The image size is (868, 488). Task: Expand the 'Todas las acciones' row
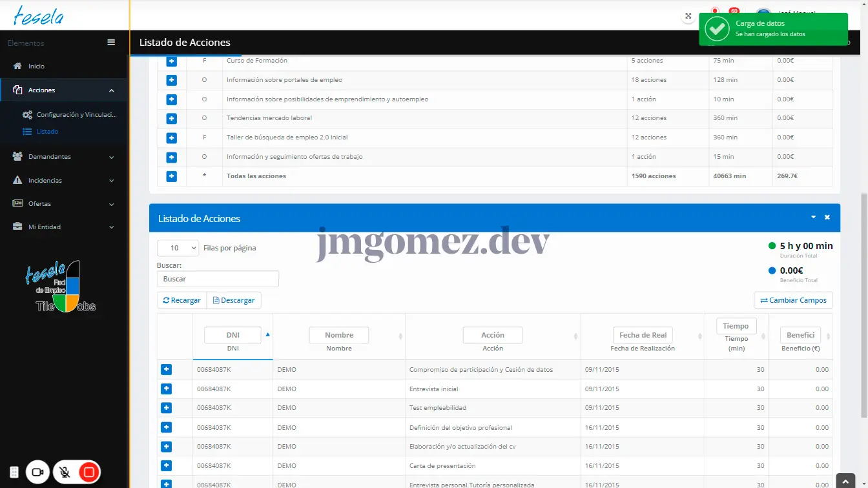pos(171,176)
